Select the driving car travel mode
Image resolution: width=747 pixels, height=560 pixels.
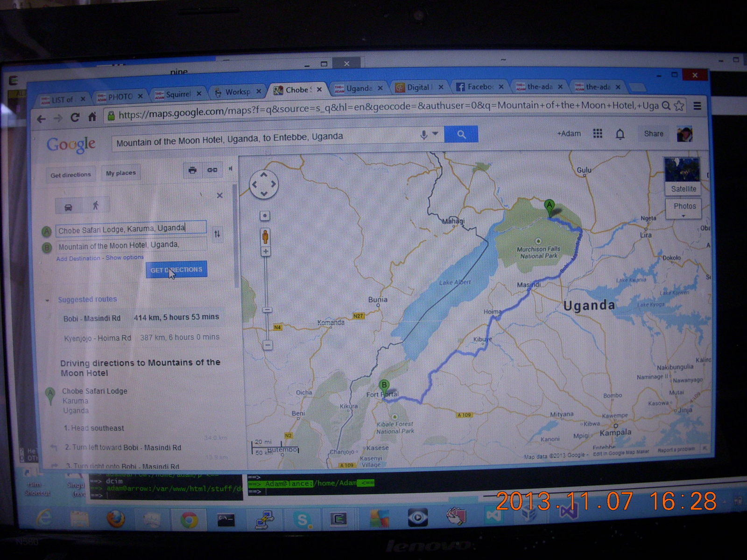(x=68, y=207)
